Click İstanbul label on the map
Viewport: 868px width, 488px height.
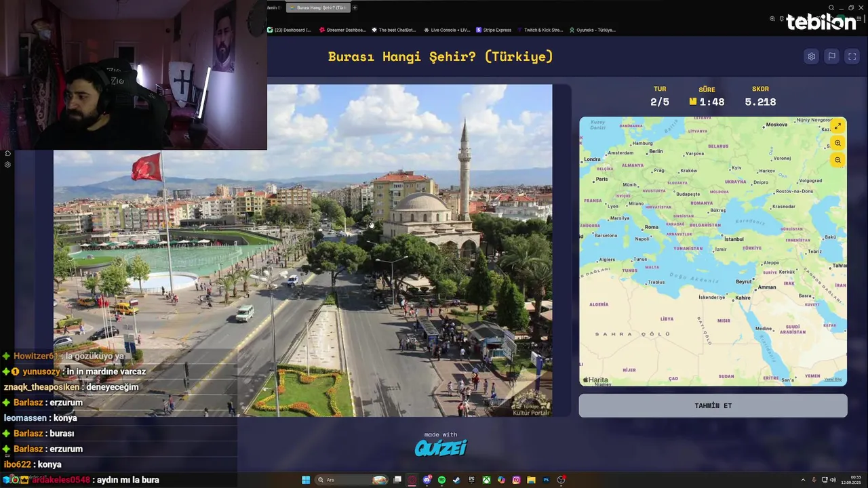pos(734,239)
